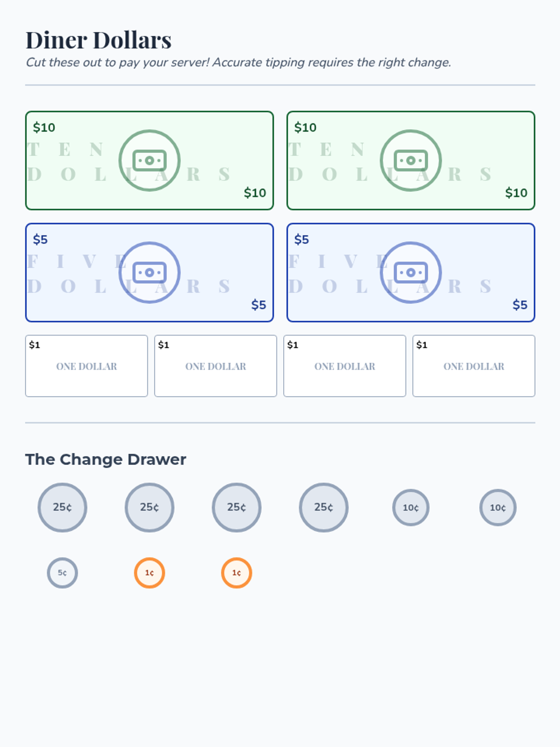
Task: Click The Change Drawer heading
Action: pos(105,459)
